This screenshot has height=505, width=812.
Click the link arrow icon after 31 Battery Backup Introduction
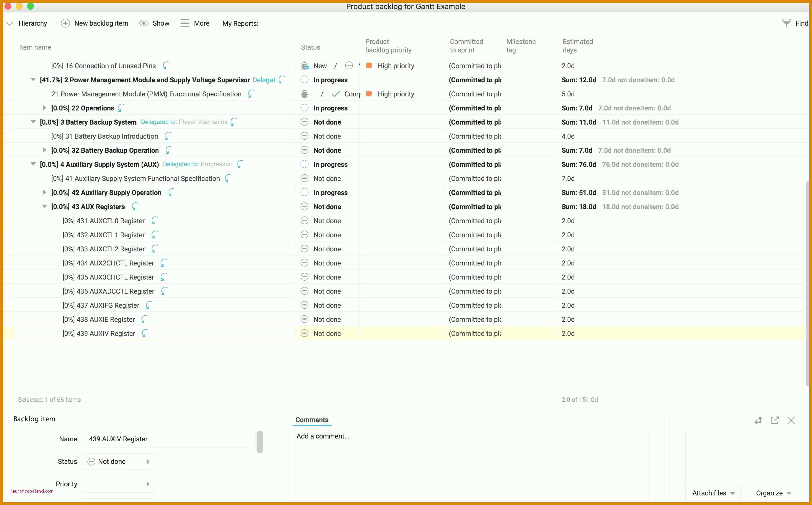click(x=168, y=136)
